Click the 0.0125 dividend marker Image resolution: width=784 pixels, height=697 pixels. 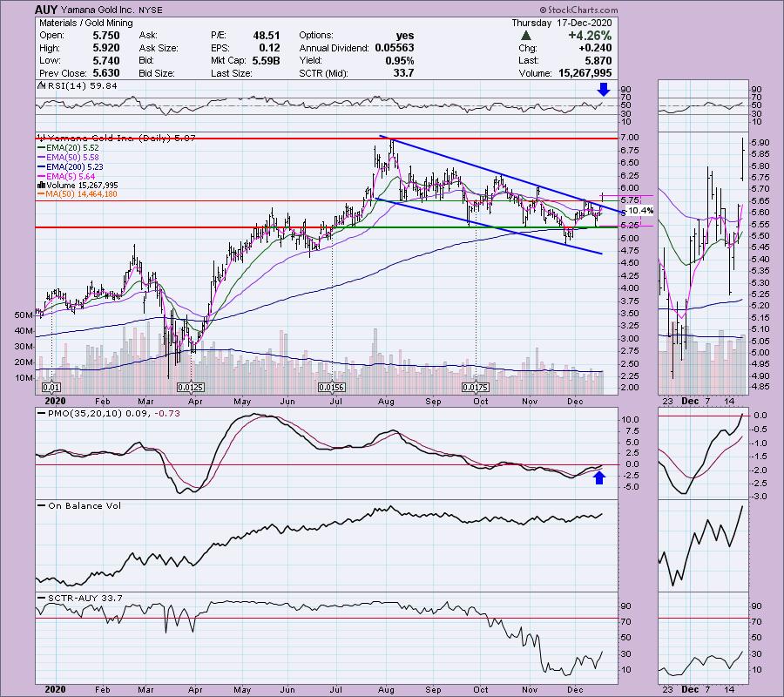click(x=191, y=387)
